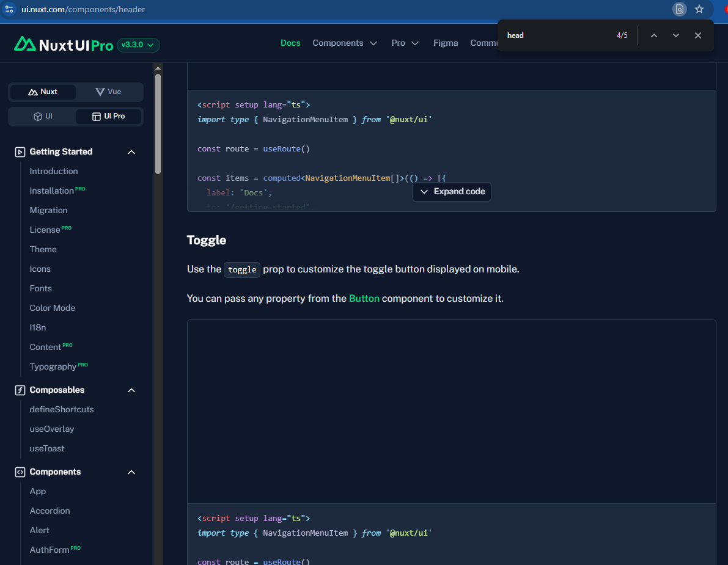The image size is (728, 565).
Task: Select the UI module tab
Action: point(43,117)
